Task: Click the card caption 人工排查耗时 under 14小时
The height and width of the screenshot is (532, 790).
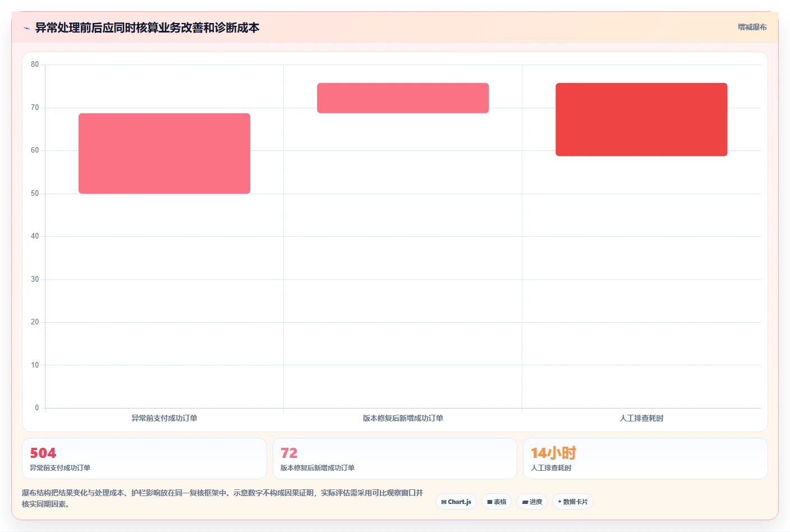Action: coord(551,468)
